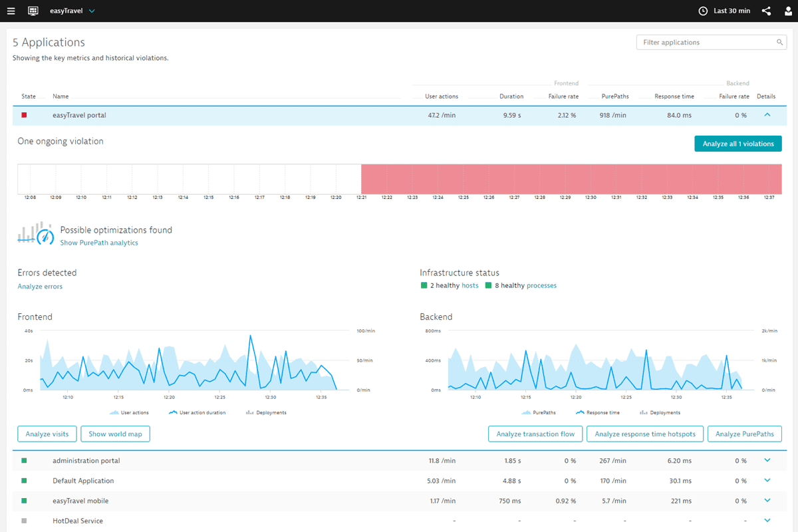798x532 pixels.
Task: Expand the easyTravel mobile details
Action: 767,500
